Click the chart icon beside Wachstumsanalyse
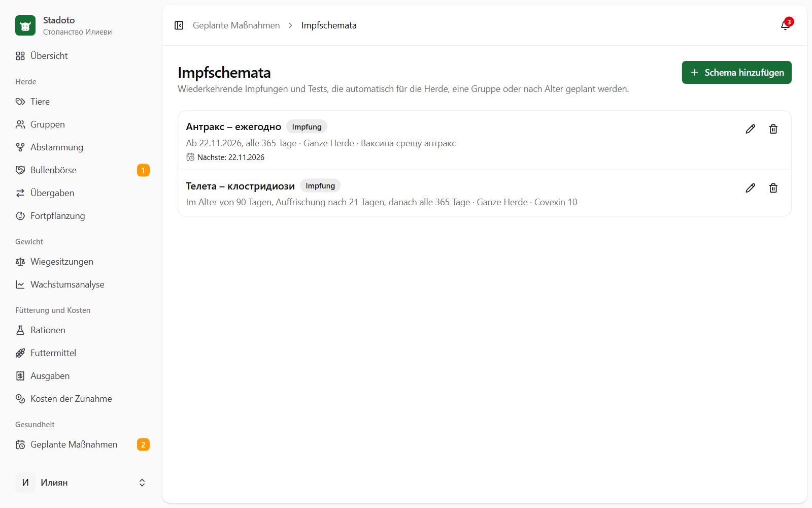The height and width of the screenshot is (508, 812). tap(20, 284)
